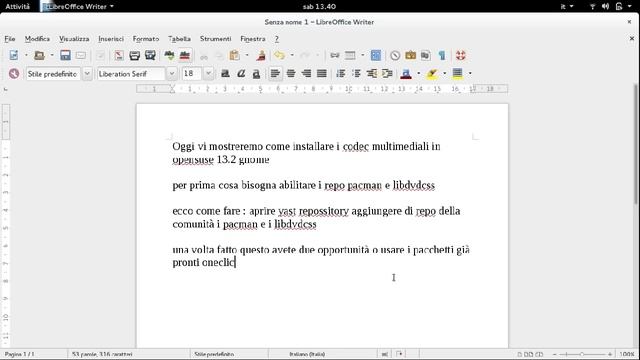This screenshot has height=360, width=640.
Task: Open the LibreOffice Writer app menu
Action: tap(78, 7)
